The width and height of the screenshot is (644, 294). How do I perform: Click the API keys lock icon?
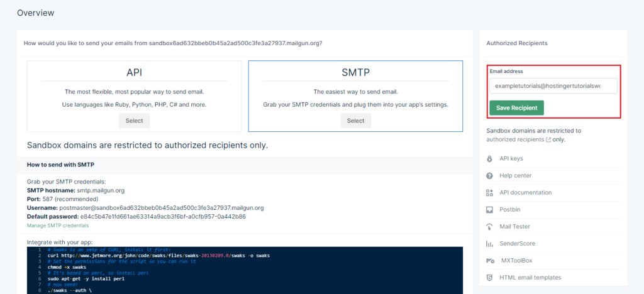489,159
